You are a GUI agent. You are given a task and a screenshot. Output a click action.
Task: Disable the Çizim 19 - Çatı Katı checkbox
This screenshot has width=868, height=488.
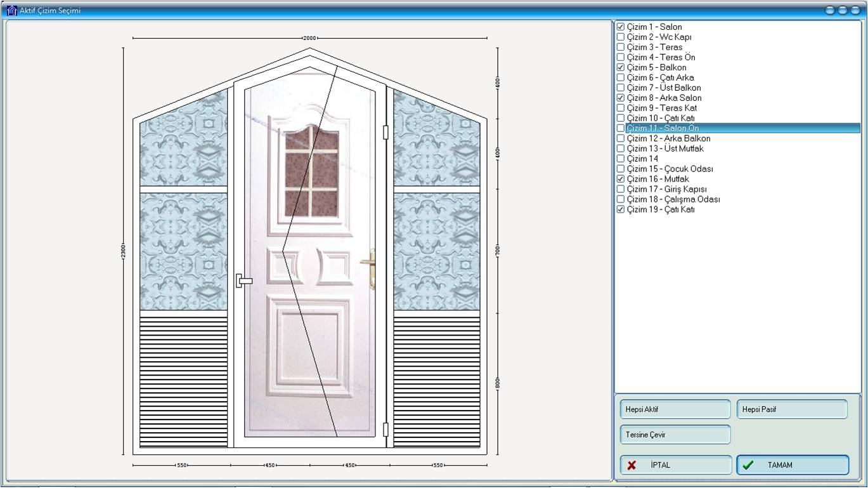pos(621,209)
